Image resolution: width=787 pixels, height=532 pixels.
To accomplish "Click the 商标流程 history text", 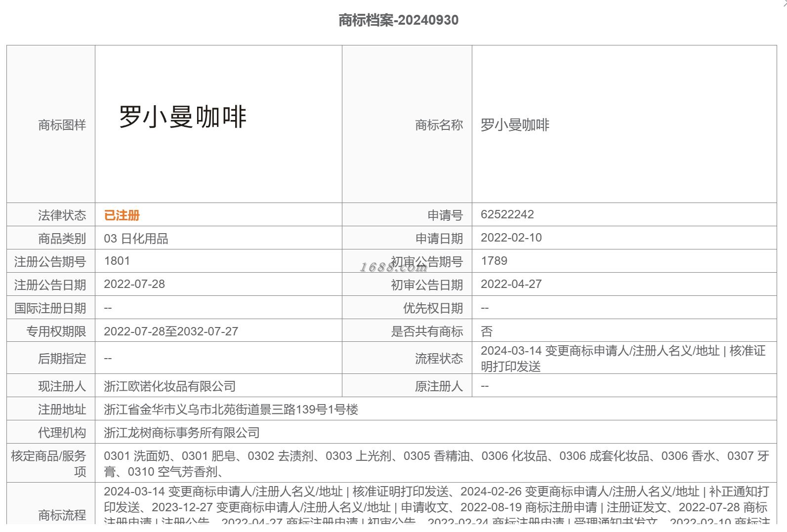I will click(x=437, y=505).
